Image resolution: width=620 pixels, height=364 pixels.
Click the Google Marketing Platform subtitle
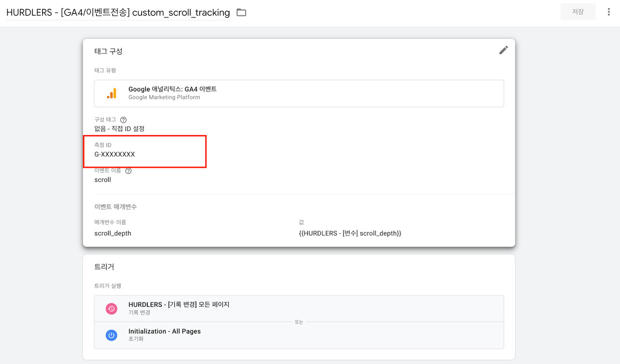(164, 97)
